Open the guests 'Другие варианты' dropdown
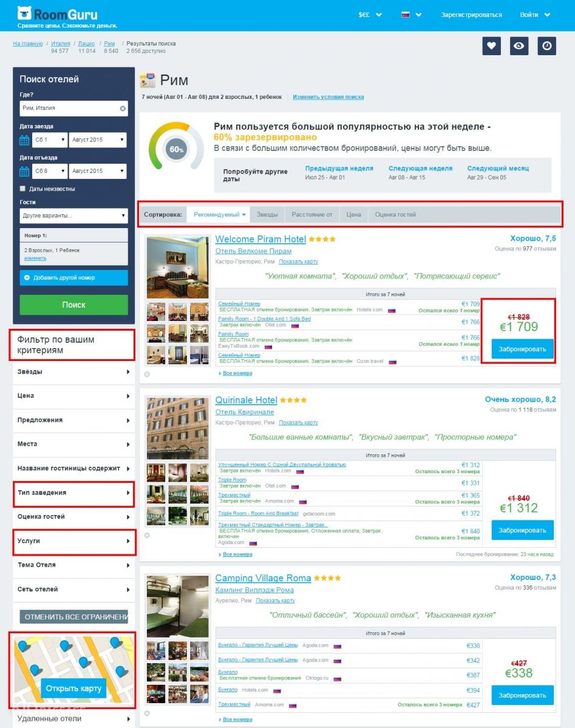 [x=73, y=215]
